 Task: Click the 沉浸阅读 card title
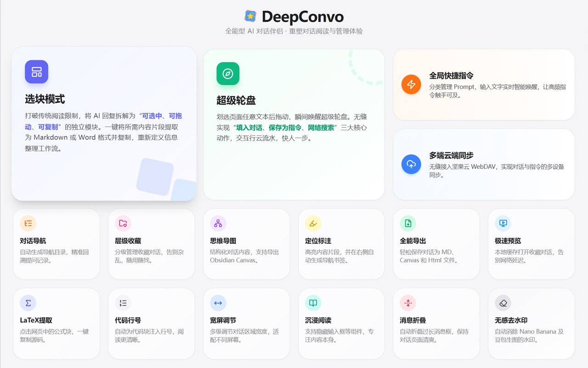click(318, 321)
